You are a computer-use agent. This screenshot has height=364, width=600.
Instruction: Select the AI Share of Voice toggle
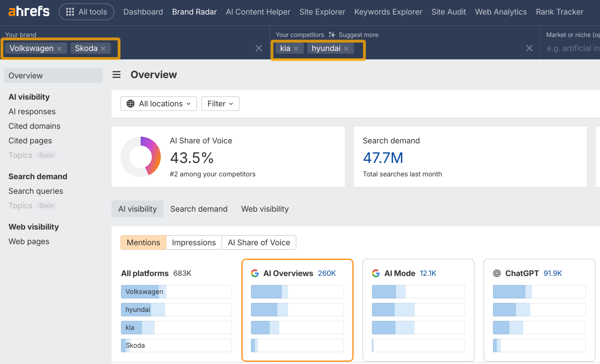pos(259,242)
